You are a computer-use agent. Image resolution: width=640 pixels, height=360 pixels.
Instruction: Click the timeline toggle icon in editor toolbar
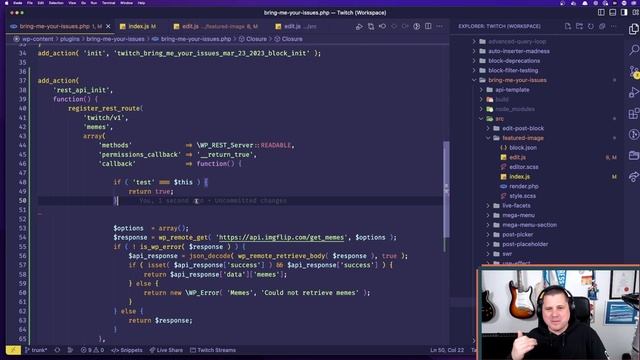tap(416, 27)
